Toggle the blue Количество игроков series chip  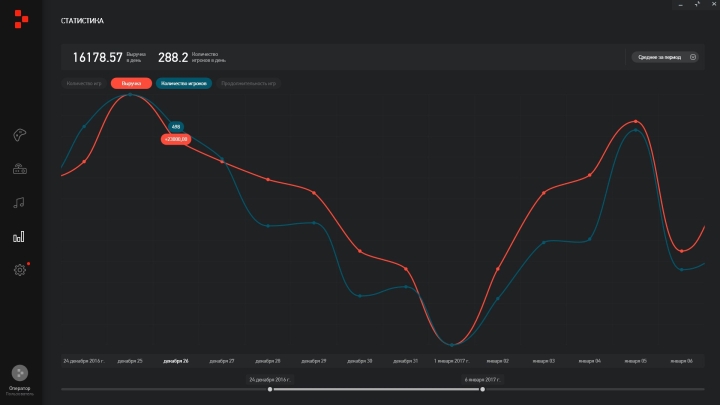coord(184,84)
